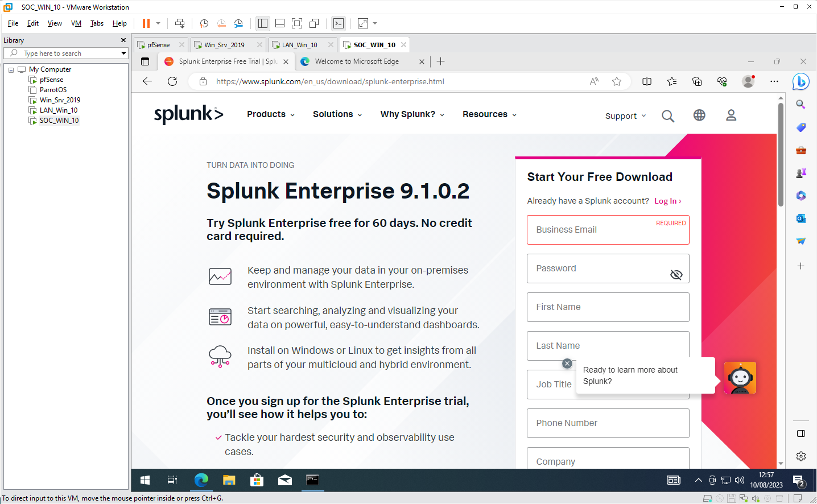Select Win_Srv_2019 in library tree
This screenshot has height=504, width=817.
[60, 100]
